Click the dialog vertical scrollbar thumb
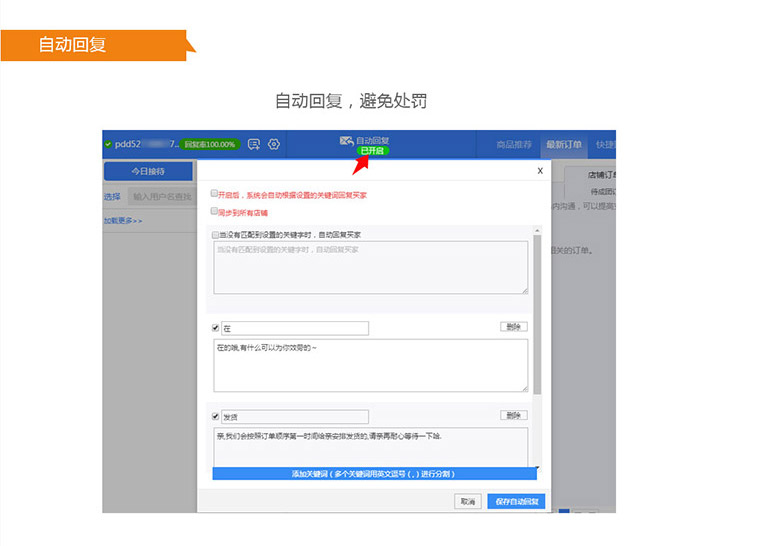The image size is (760, 546). tap(537, 314)
